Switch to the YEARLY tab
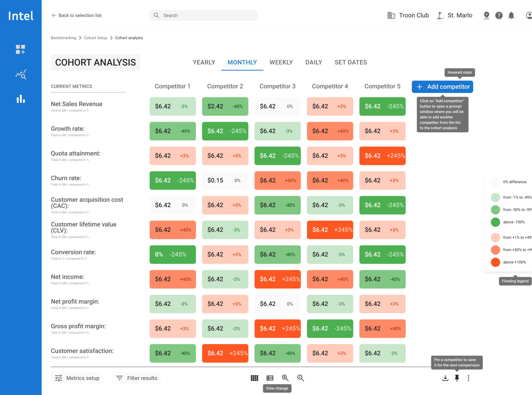The height and width of the screenshot is (395, 532). 204,62
